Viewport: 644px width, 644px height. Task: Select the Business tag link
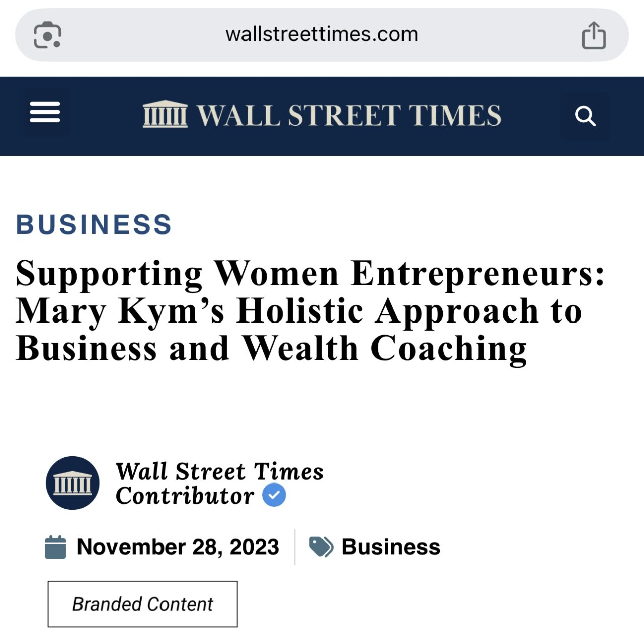coord(391,547)
